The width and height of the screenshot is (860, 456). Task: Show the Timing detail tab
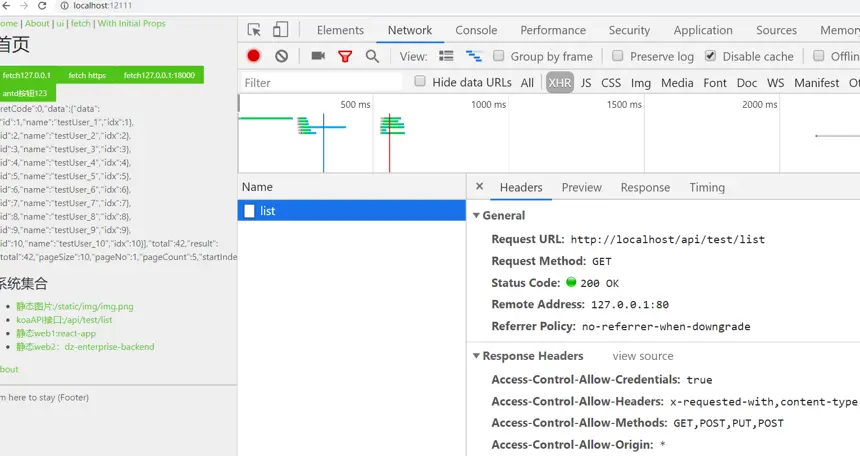point(707,188)
